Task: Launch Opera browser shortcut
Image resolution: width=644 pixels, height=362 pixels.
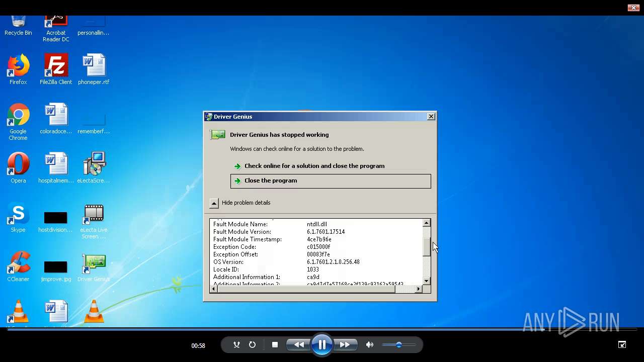Action: (x=18, y=168)
